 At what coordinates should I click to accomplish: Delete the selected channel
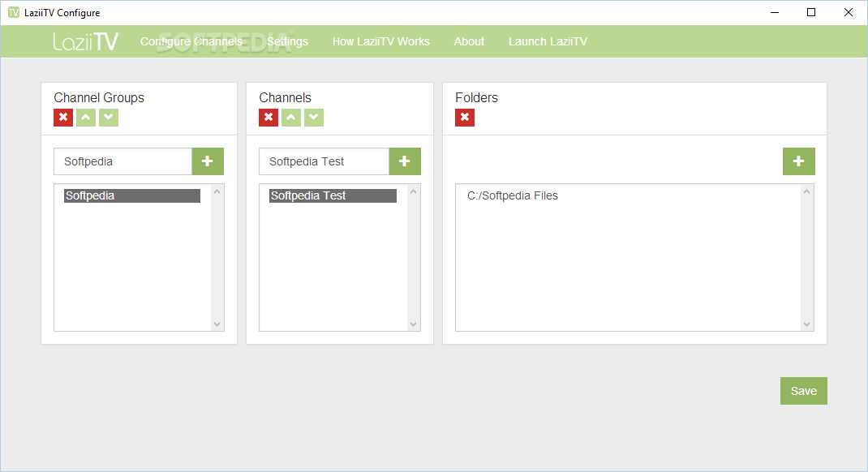click(269, 118)
